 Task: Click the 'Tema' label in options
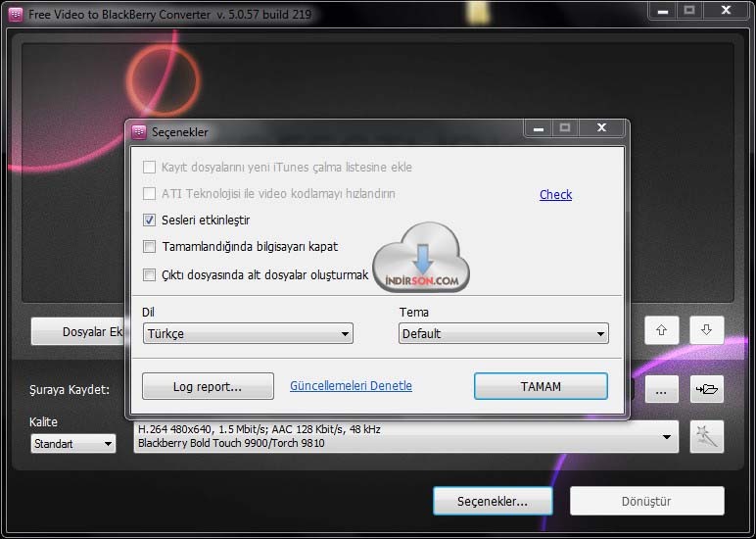tap(413, 313)
